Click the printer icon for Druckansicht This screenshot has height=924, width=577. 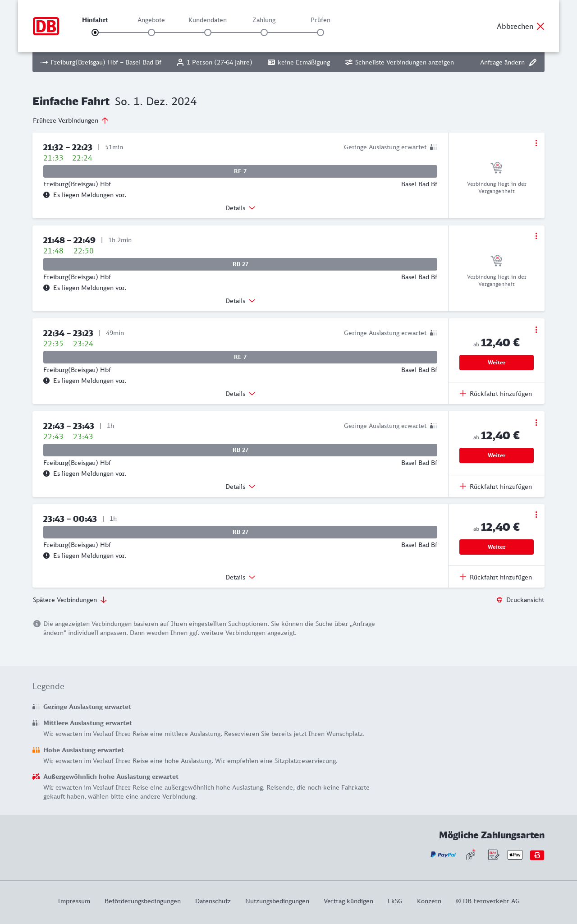(x=499, y=600)
